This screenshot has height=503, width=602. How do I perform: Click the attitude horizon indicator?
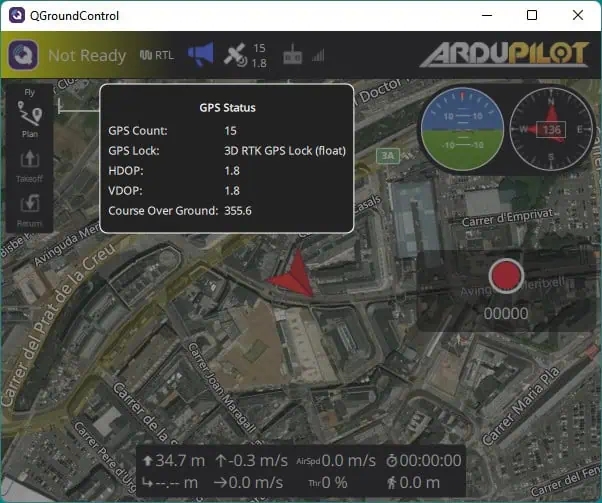click(x=462, y=129)
